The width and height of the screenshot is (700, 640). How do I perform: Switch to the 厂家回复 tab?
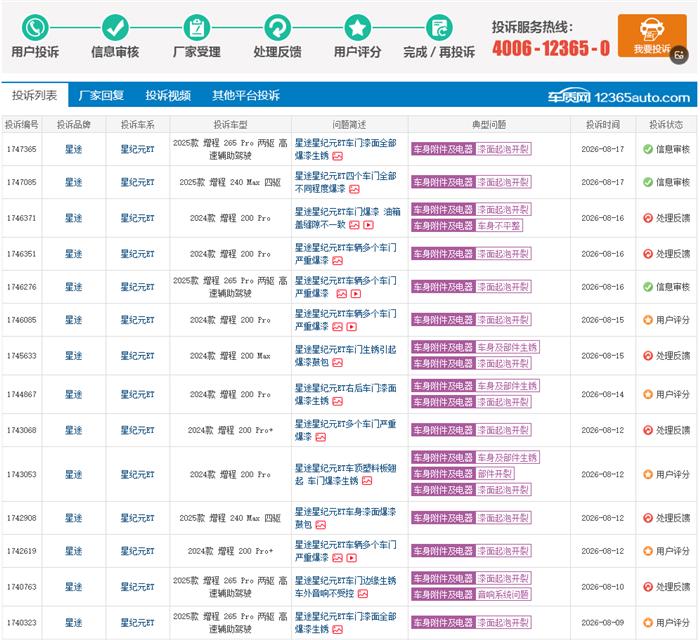click(x=101, y=95)
